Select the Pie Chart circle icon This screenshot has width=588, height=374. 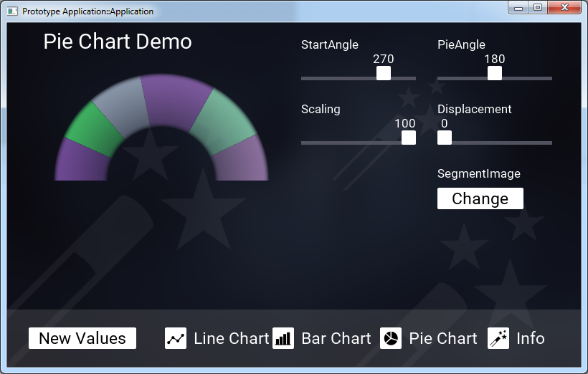click(x=391, y=338)
